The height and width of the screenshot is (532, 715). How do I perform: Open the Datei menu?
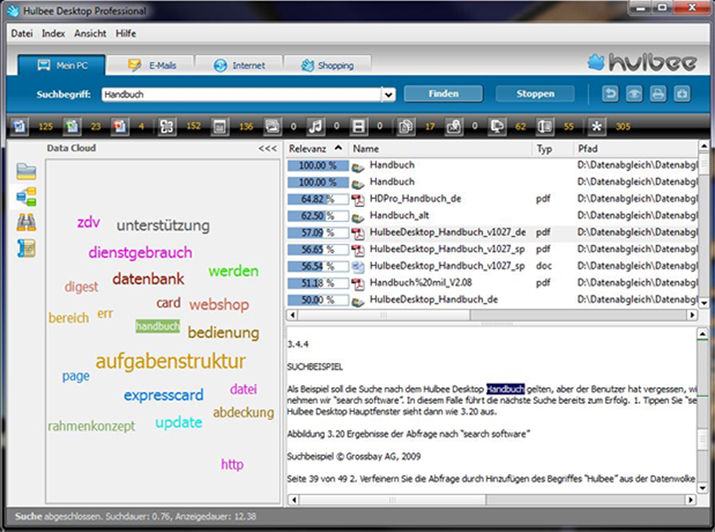click(x=22, y=33)
